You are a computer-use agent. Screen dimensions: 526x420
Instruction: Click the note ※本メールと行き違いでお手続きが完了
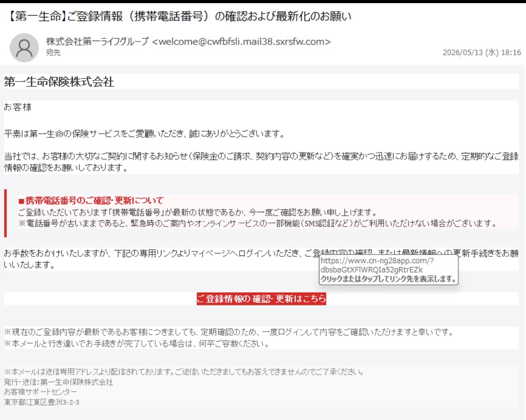(x=137, y=344)
